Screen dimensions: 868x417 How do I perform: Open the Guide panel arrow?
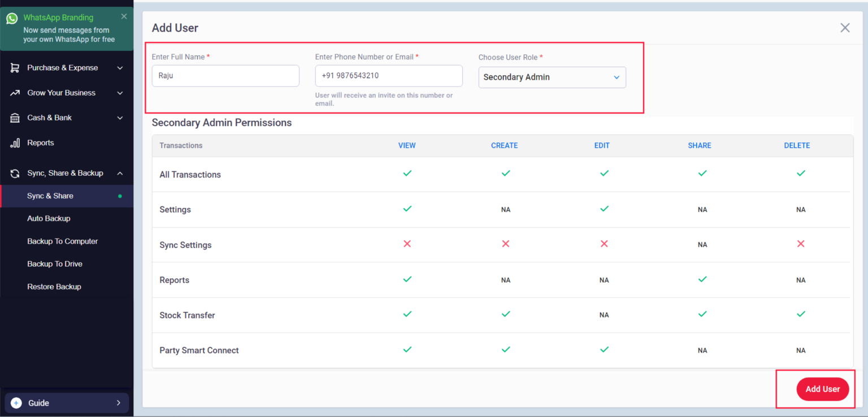[119, 403]
